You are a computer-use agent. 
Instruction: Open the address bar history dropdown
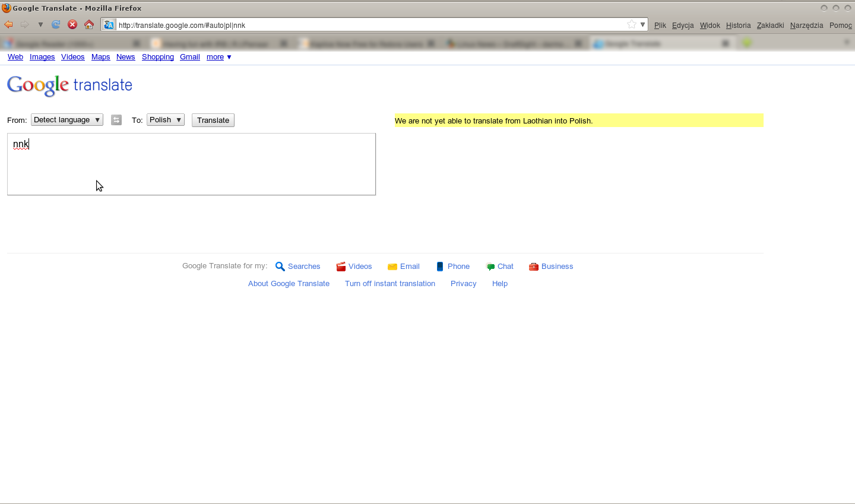pyautogui.click(x=642, y=24)
